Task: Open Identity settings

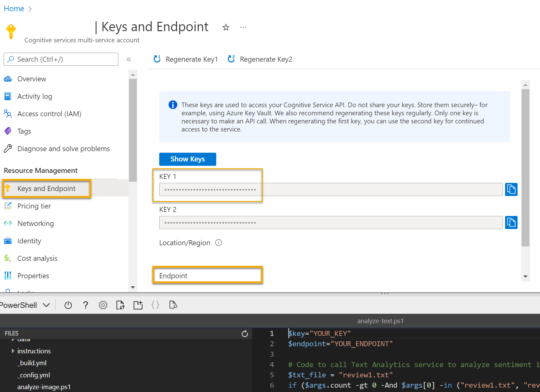Action: click(x=29, y=241)
